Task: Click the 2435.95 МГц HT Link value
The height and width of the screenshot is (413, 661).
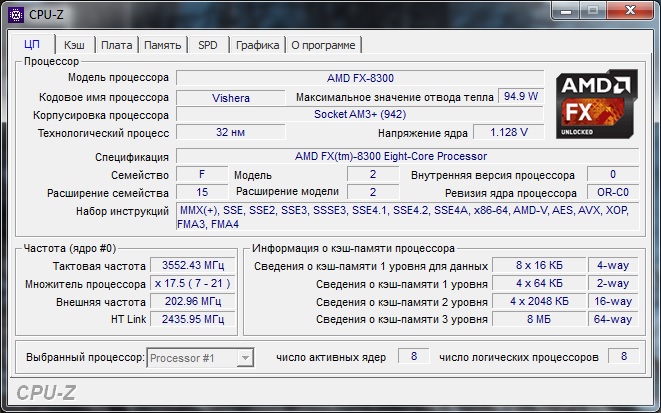Action: [193, 319]
